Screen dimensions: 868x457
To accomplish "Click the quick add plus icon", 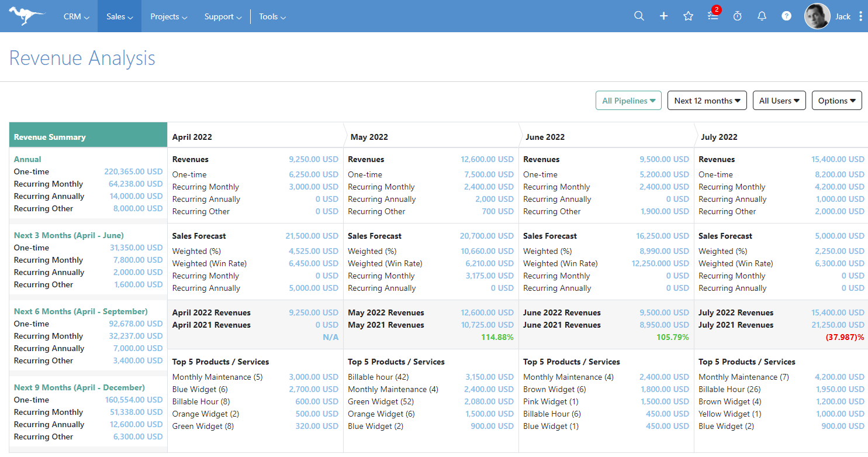I will (663, 16).
